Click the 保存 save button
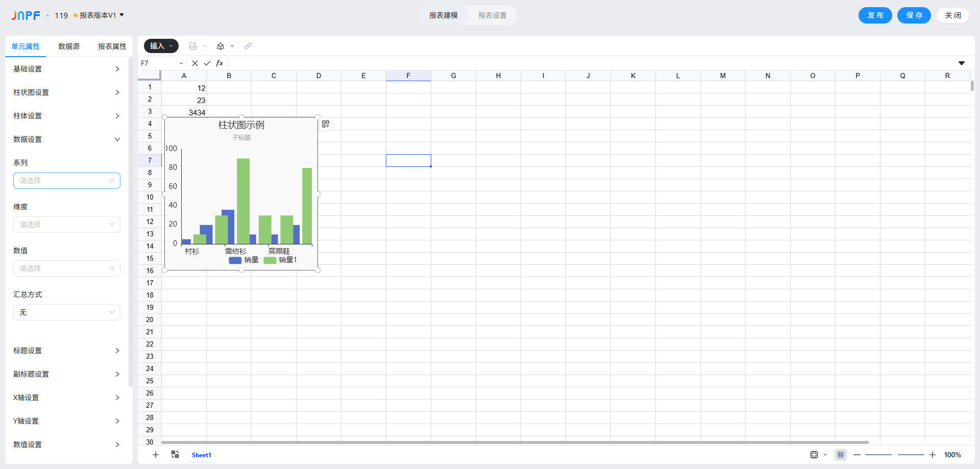Image resolution: width=980 pixels, height=469 pixels. pyautogui.click(x=914, y=15)
